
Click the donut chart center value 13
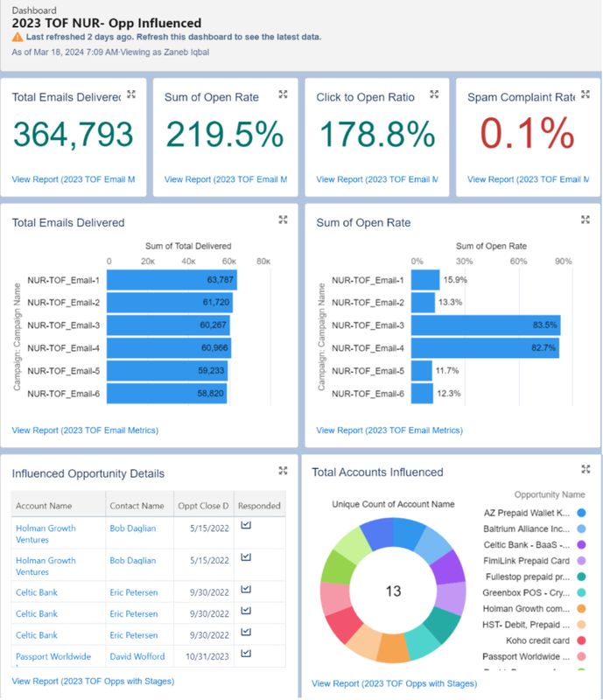click(x=393, y=591)
